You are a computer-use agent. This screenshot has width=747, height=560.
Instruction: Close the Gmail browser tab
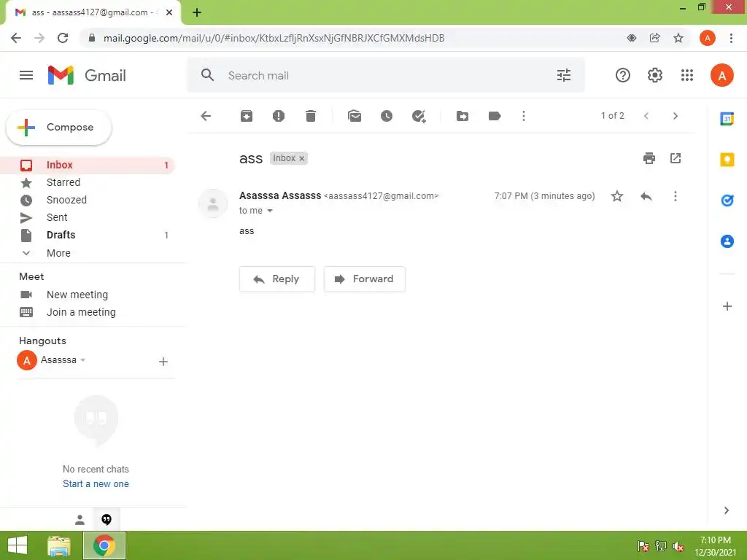[169, 12]
